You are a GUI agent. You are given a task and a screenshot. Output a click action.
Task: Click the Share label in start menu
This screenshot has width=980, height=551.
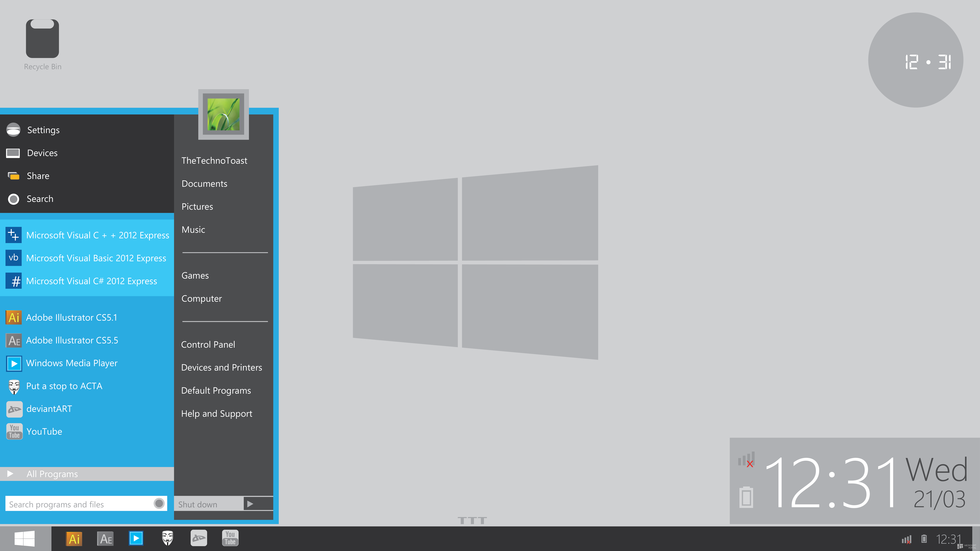38,176
